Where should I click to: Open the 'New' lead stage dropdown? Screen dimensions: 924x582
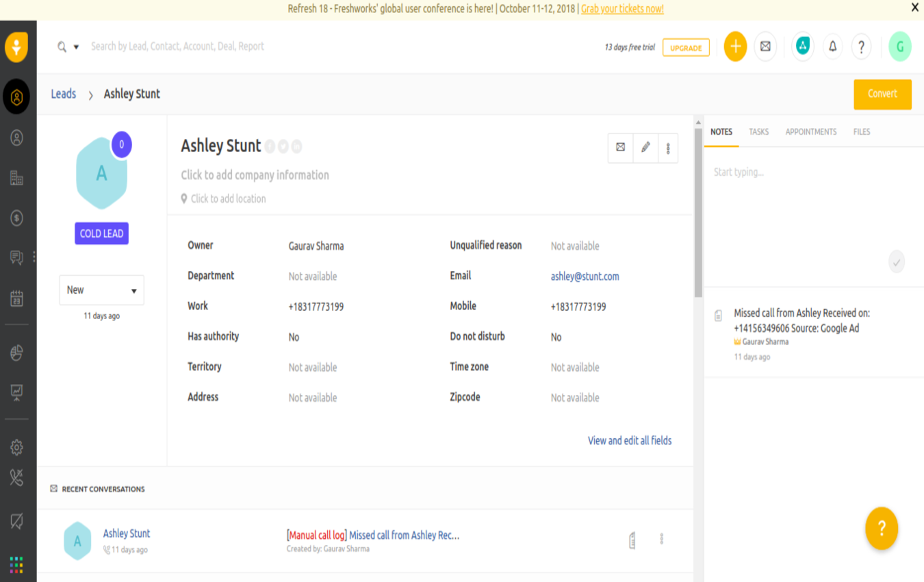(x=101, y=290)
